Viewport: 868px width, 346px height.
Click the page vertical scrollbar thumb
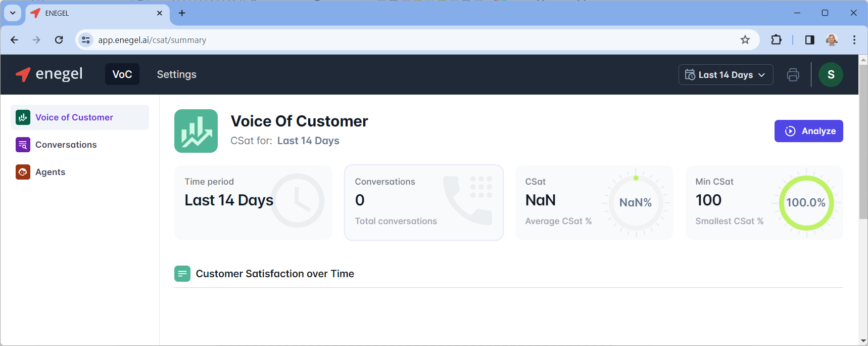point(863,142)
